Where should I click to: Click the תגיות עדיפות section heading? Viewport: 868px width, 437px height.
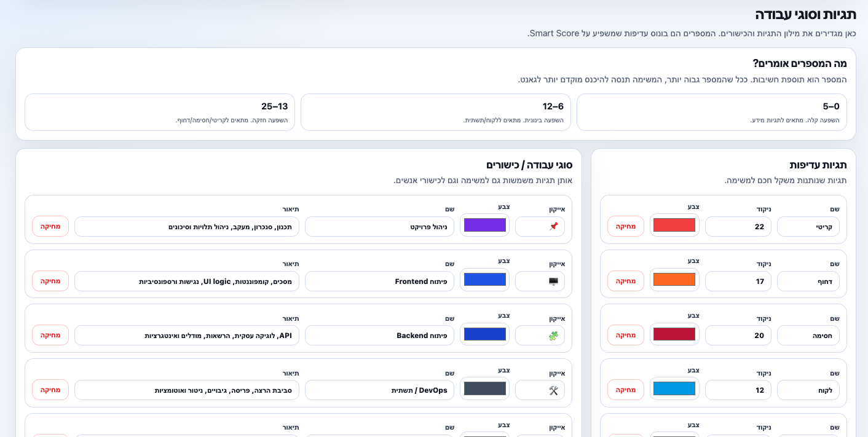coord(818,165)
